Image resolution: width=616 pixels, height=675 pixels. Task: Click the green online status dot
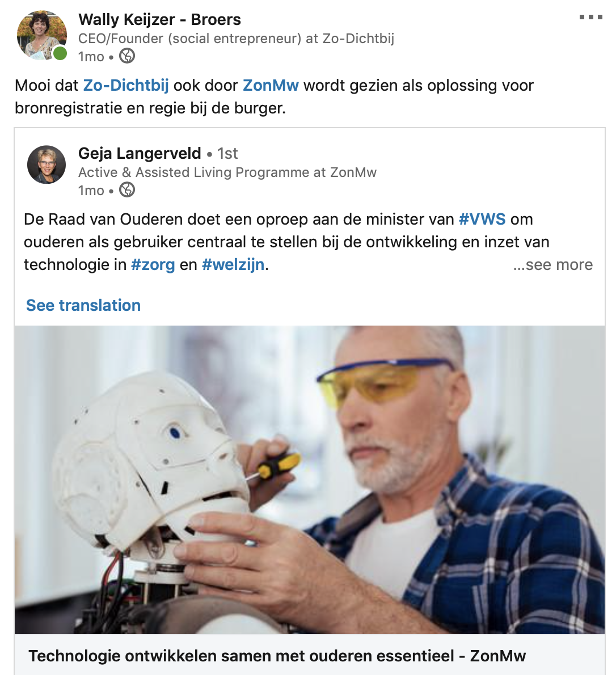click(60, 53)
